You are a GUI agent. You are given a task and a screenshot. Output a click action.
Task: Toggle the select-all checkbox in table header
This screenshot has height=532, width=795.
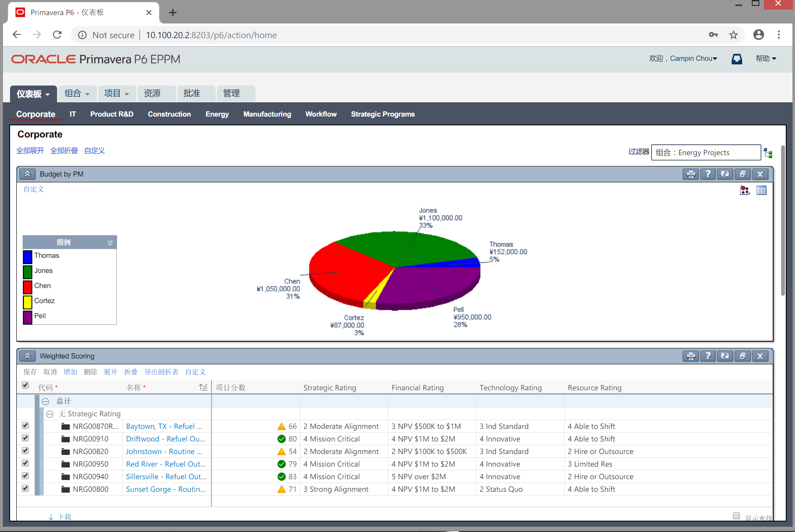click(25, 385)
